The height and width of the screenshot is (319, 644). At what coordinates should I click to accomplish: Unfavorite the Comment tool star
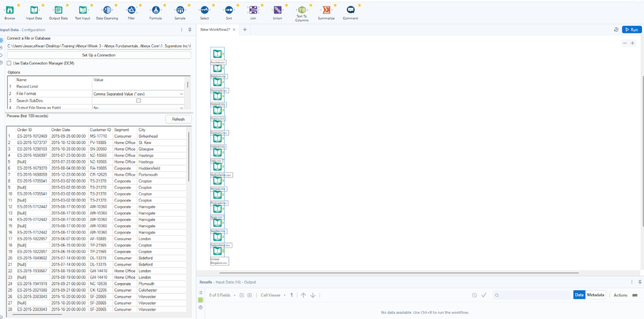(x=359, y=5)
